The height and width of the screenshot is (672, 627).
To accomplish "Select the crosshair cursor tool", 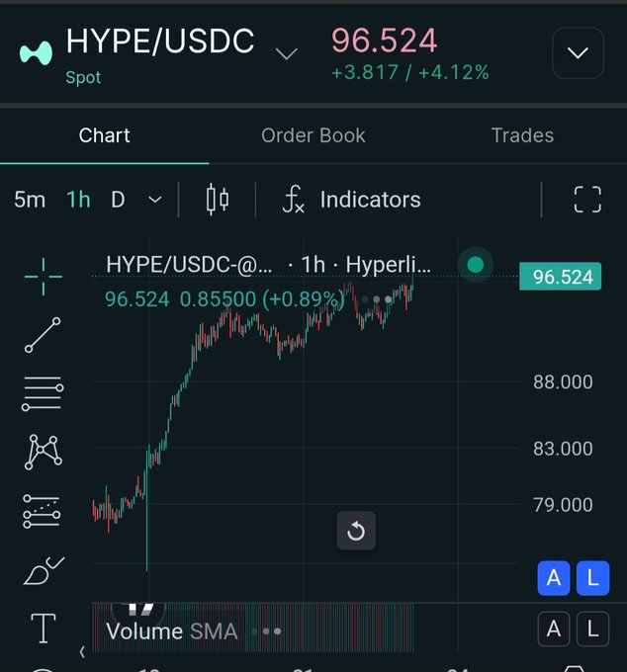I will (44, 277).
